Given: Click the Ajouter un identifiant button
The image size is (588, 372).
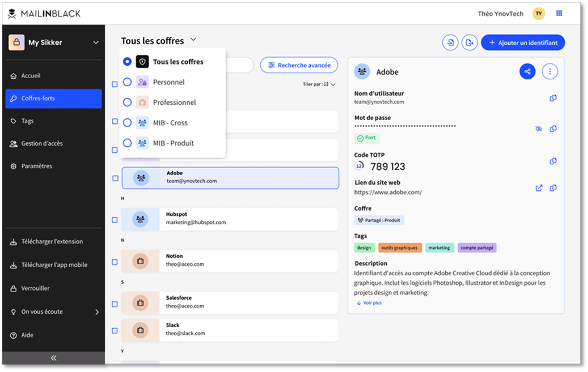Looking at the screenshot, I should (523, 43).
